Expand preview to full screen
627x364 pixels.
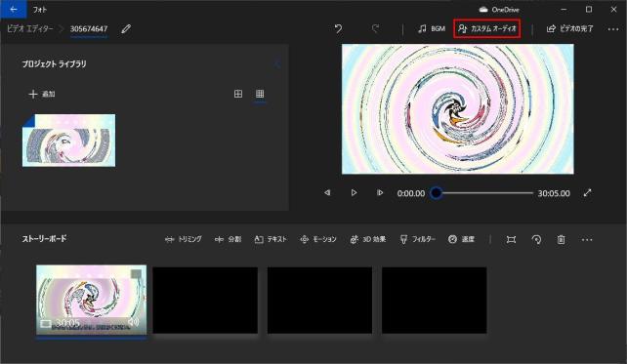tap(587, 193)
